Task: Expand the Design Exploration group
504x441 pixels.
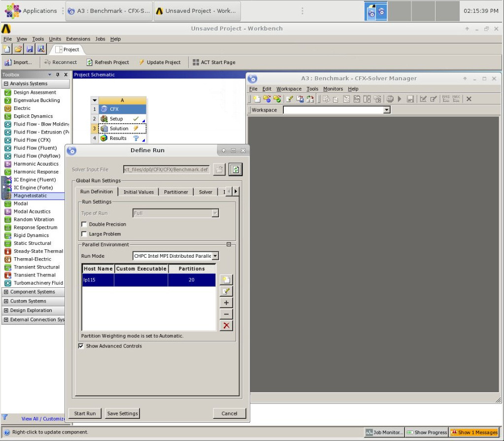Action: (6, 310)
